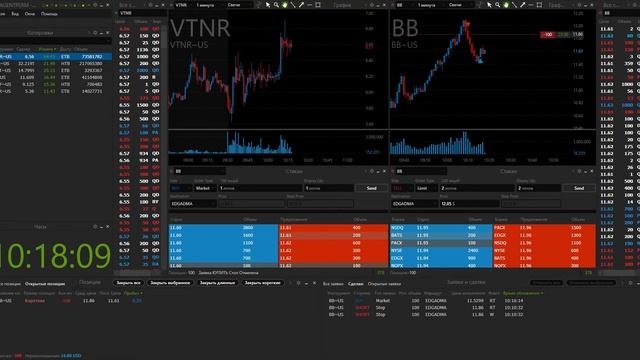
Task: Click the Закрыть длинные button
Action: 218,283
